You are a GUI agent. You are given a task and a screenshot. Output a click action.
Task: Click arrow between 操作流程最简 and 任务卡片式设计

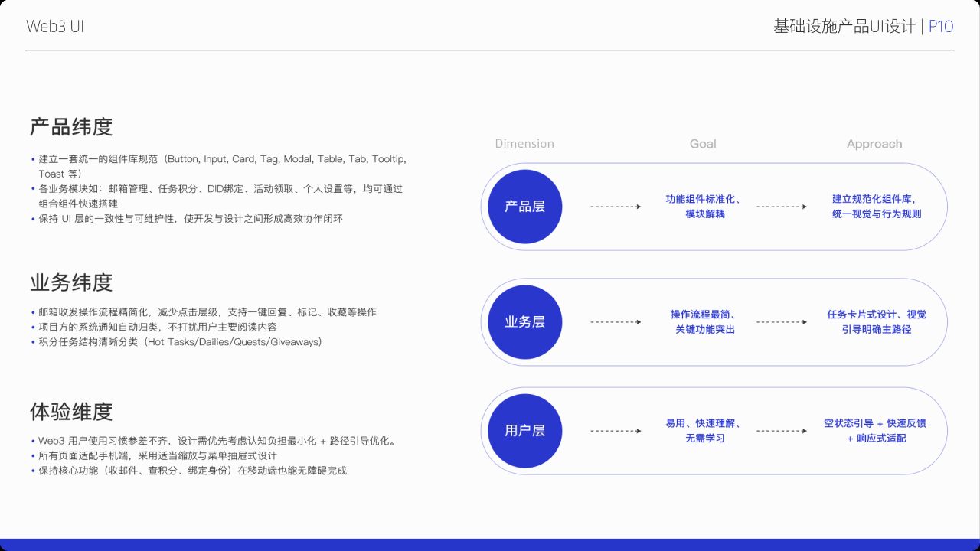pos(782,322)
